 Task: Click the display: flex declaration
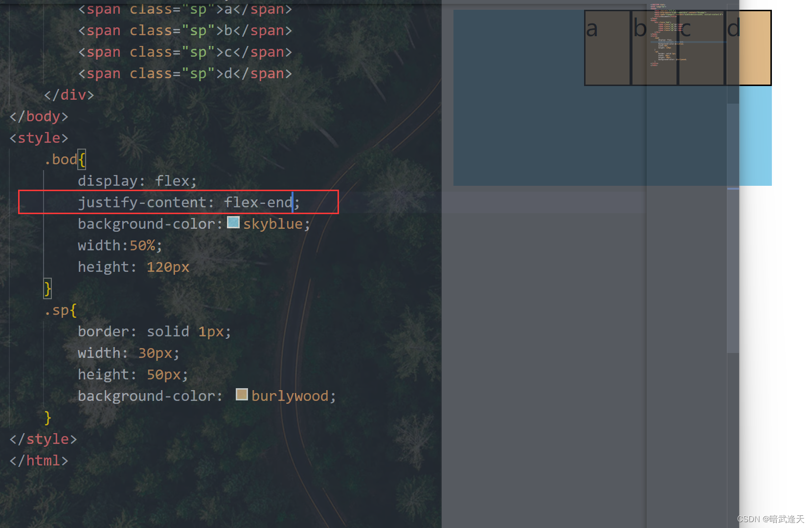click(x=137, y=181)
